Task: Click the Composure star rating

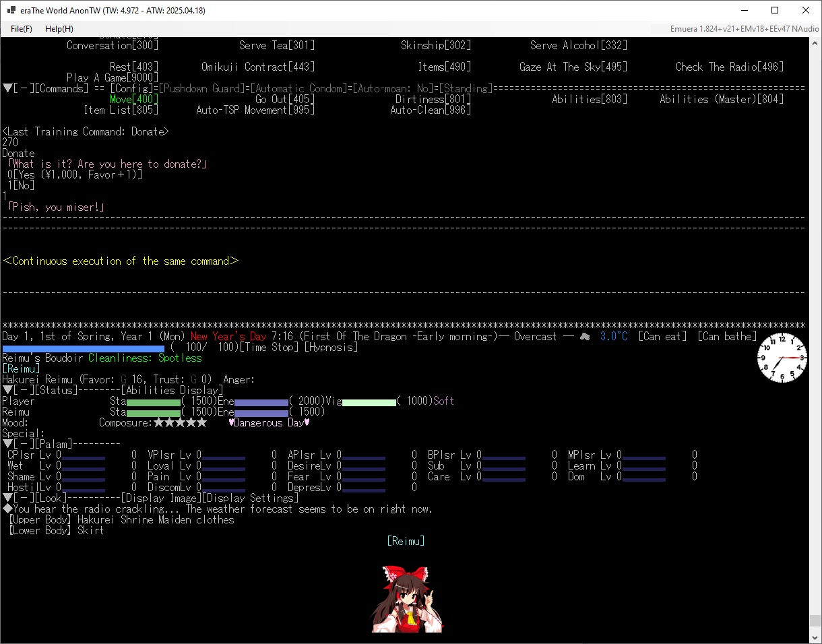Action: coord(180,423)
